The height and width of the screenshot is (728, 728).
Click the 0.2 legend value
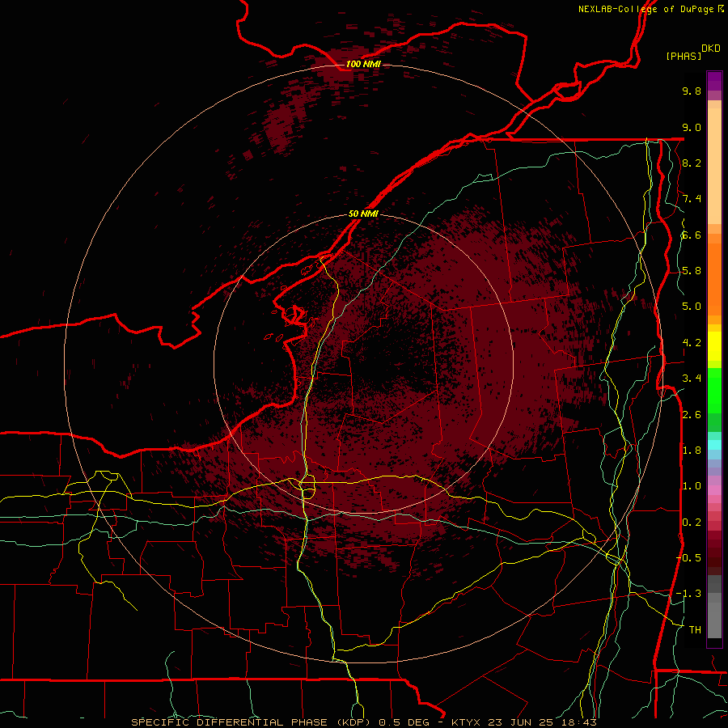point(692,523)
